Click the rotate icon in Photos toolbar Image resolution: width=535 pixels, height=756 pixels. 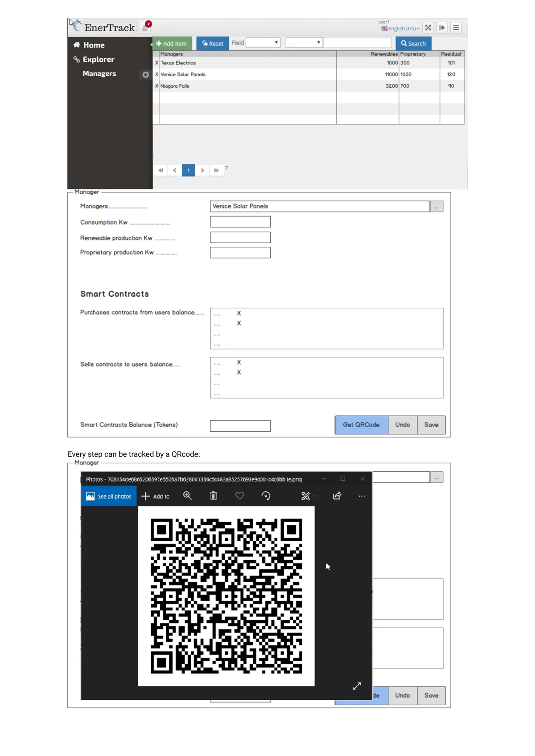point(266,496)
